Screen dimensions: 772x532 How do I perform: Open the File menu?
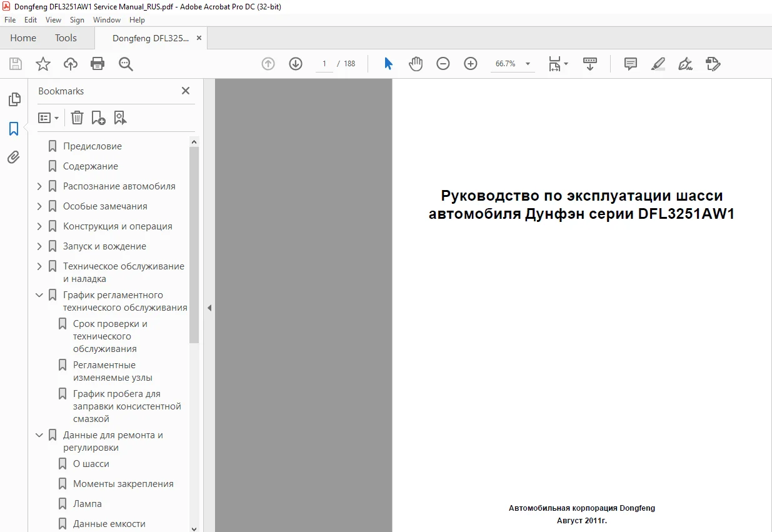click(x=10, y=20)
